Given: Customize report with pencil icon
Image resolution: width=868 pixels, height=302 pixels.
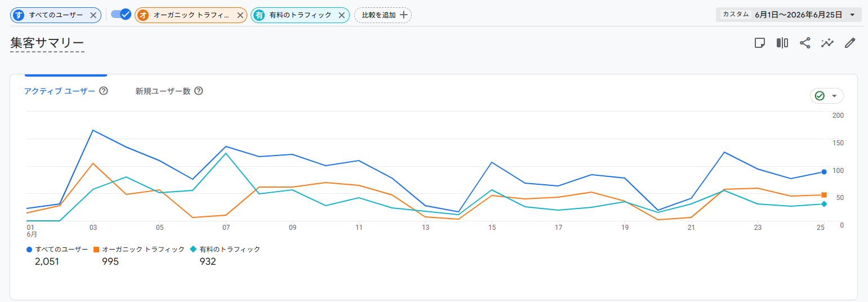Looking at the screenshot, I should pos(850,43).
